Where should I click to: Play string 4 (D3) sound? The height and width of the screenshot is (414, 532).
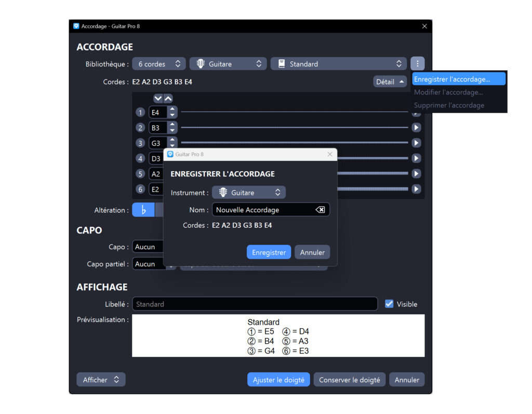416,158
